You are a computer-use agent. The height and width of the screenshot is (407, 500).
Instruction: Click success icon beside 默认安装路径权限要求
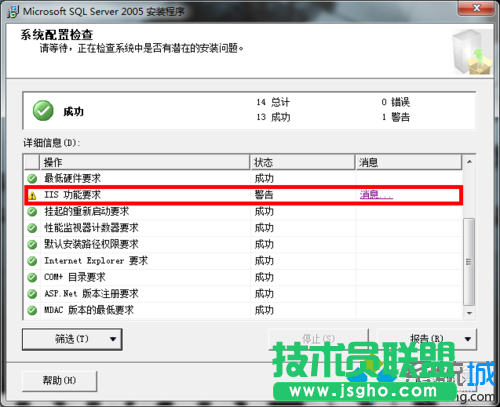click(x=32, y=245)
